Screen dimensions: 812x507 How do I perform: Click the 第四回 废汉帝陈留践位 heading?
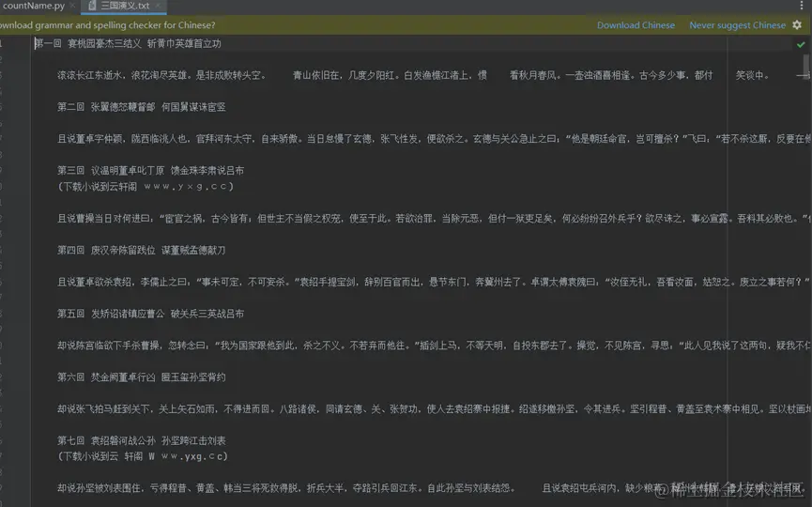point(142,250)
